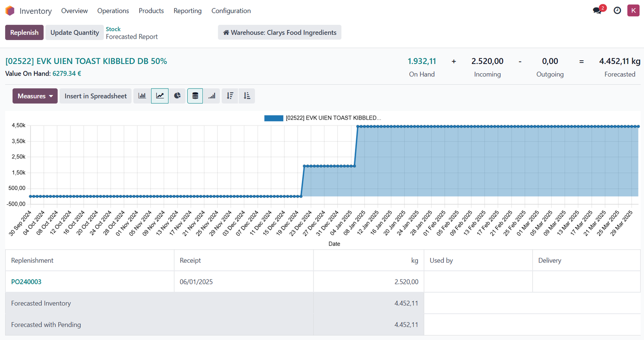Image resolution: width=644 pixels, height=340 pixels.
Task: Switch to bar chart view
Action: point(142,96)
